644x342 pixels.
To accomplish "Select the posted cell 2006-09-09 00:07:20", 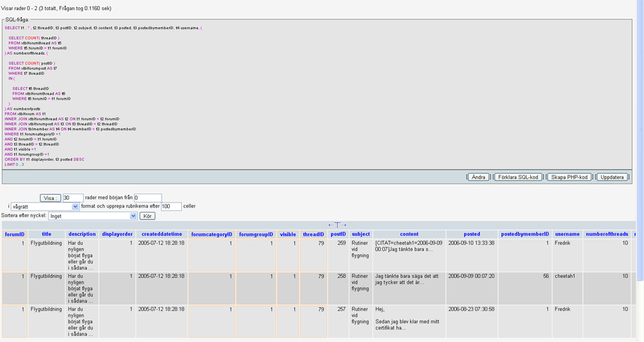I will [x=472, y=289].
